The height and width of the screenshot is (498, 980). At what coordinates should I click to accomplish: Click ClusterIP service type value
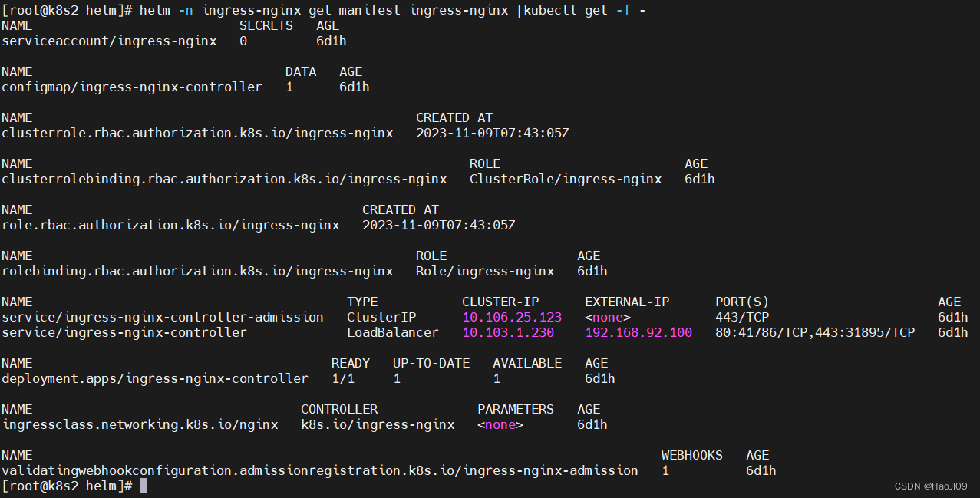click(x=381, y=317)
